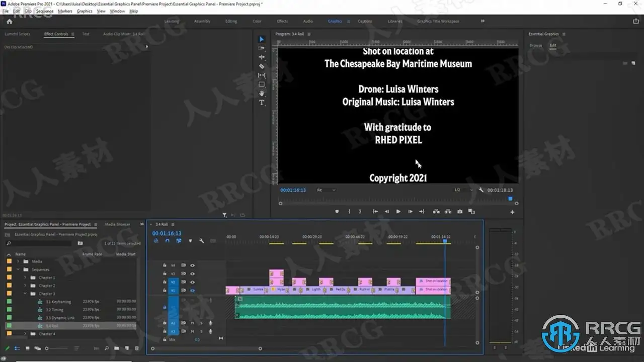Click Mark Out bracket button

click(360, 212)
